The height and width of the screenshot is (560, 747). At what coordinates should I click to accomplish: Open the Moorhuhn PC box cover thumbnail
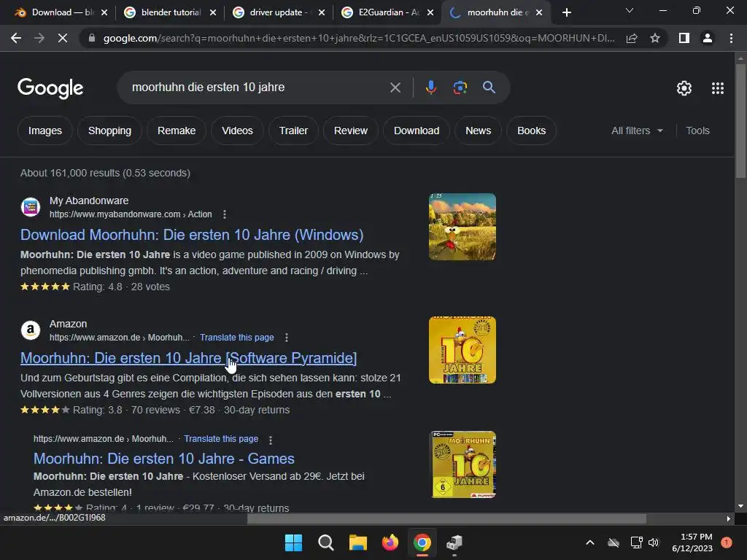[x=463, y=464]
